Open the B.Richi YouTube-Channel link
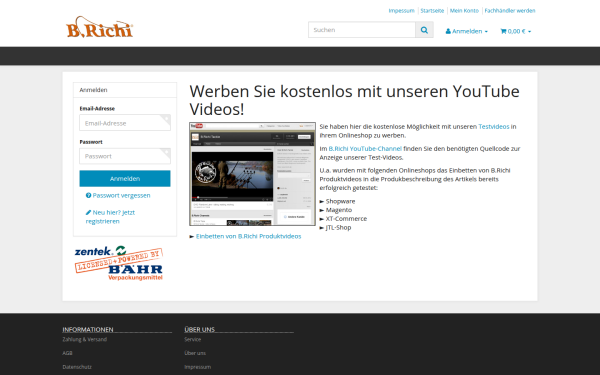The image size is (600, 375). point(365,148)
